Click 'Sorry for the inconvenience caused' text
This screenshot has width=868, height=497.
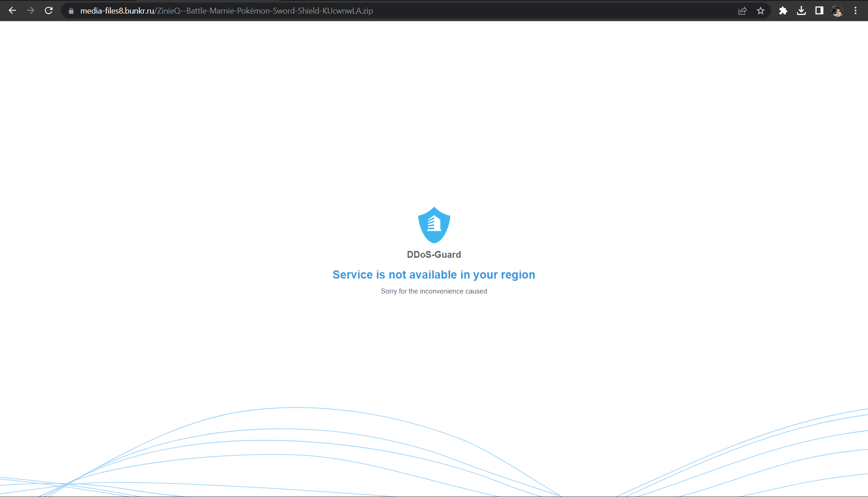click(x=434, y=291)
